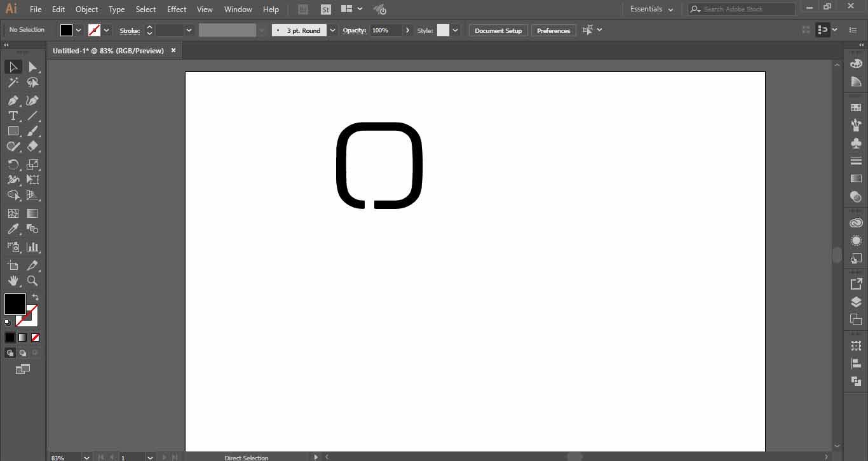Open the Window menu
Screen dimensions: 868x461
tap(238, 10)
